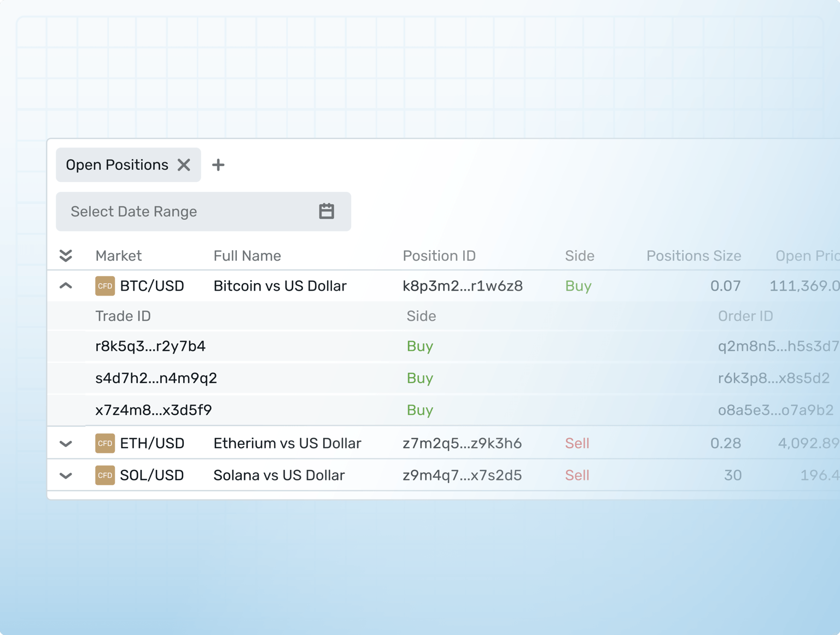Select position ID k8p3m2...r1w6z8

coord(463,286)
